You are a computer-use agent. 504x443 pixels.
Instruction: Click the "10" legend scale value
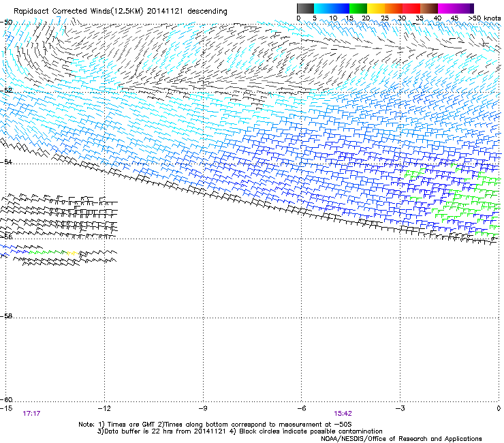click(333, 18)
